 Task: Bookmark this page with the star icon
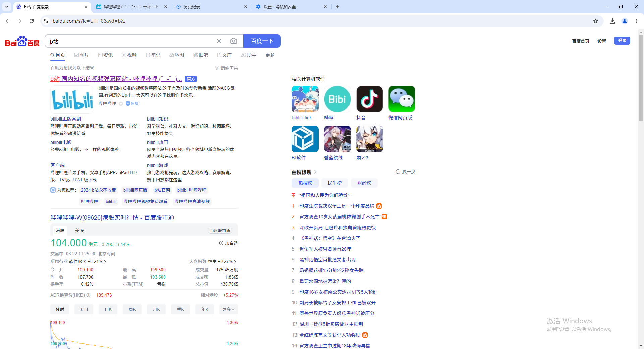596,21
